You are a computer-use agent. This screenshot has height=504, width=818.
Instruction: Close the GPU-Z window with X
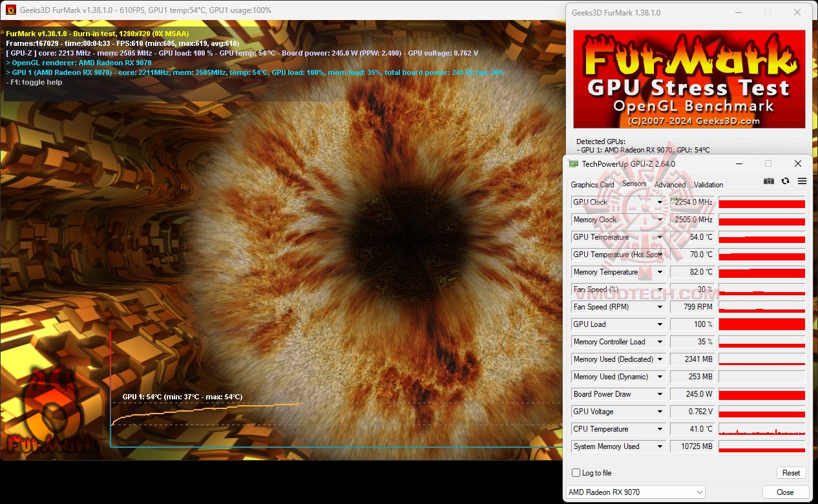coord(797,163)
